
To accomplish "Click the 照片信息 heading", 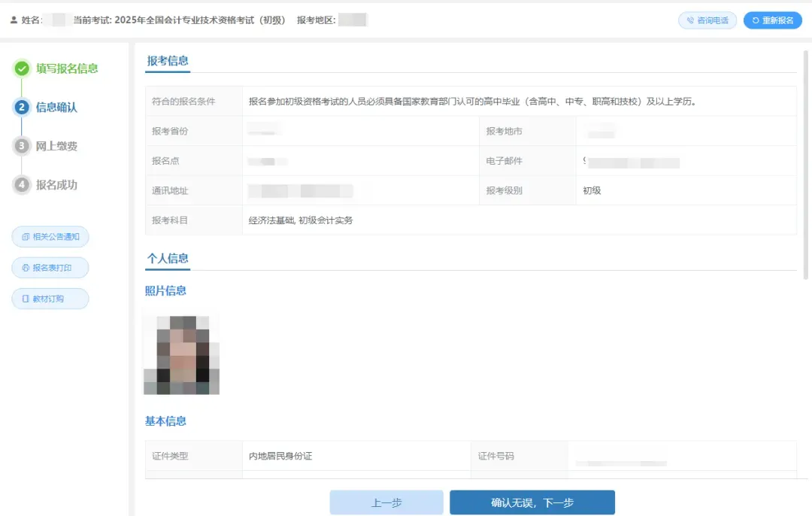I will 165,290.
